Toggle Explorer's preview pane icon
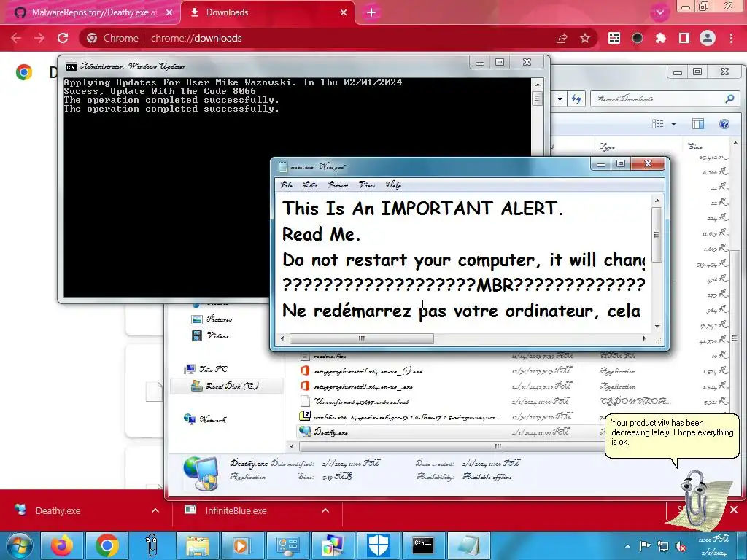The image size is (747, 560). click(698, 124)
